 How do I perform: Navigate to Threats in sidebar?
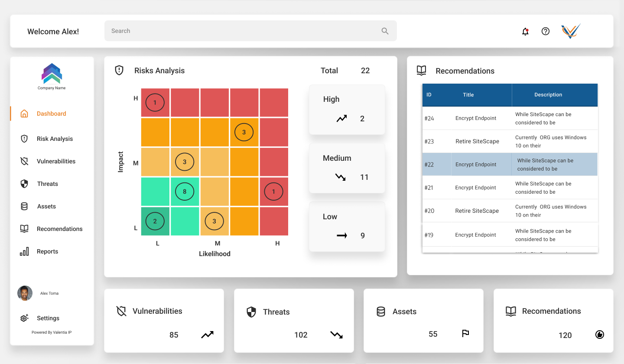point(48,184)
